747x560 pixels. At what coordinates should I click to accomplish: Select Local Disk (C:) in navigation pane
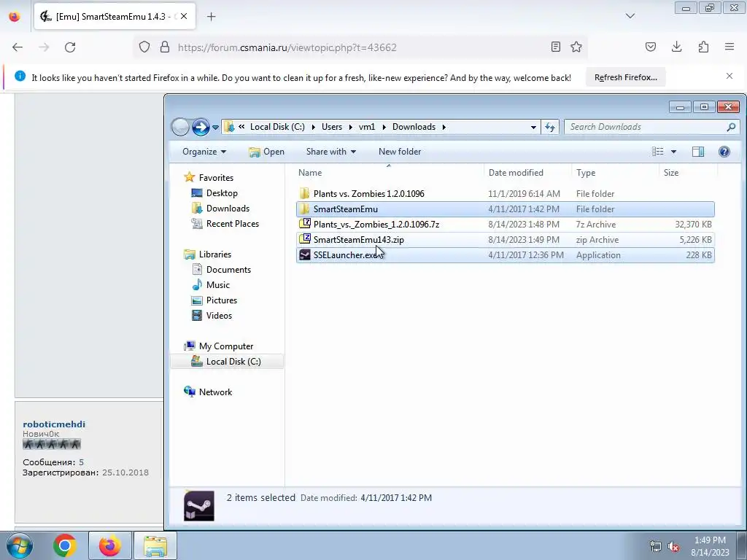point(227,362)
